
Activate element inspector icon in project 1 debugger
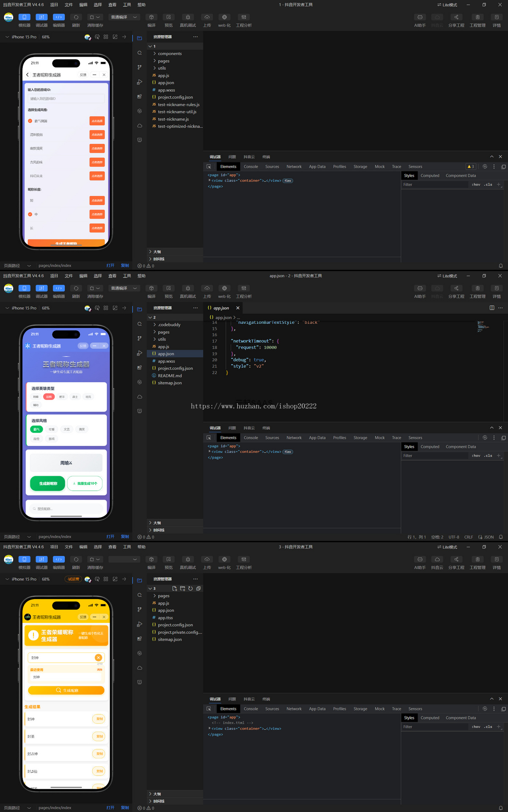pos(209,167)
